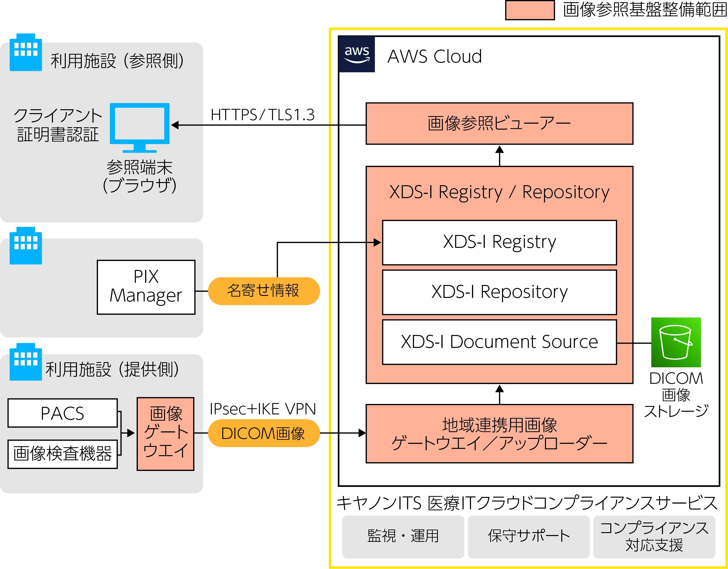Select the 画像検査機器 box

(62, 454)
